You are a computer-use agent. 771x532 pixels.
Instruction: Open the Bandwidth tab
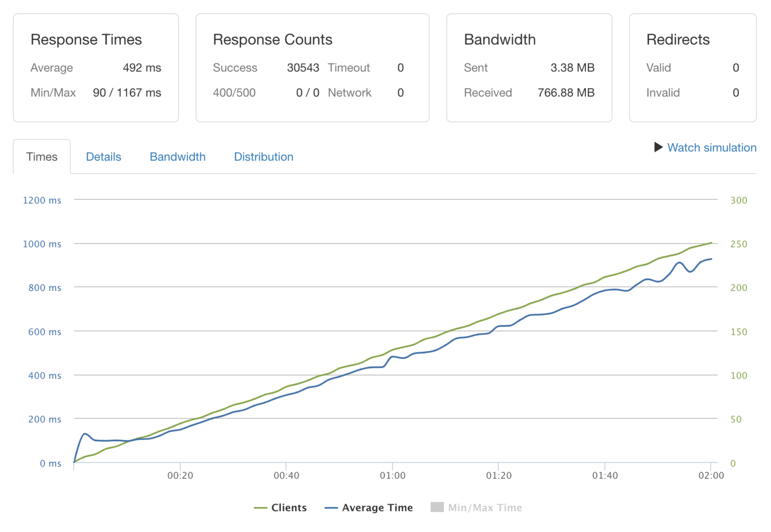(177, 157)
